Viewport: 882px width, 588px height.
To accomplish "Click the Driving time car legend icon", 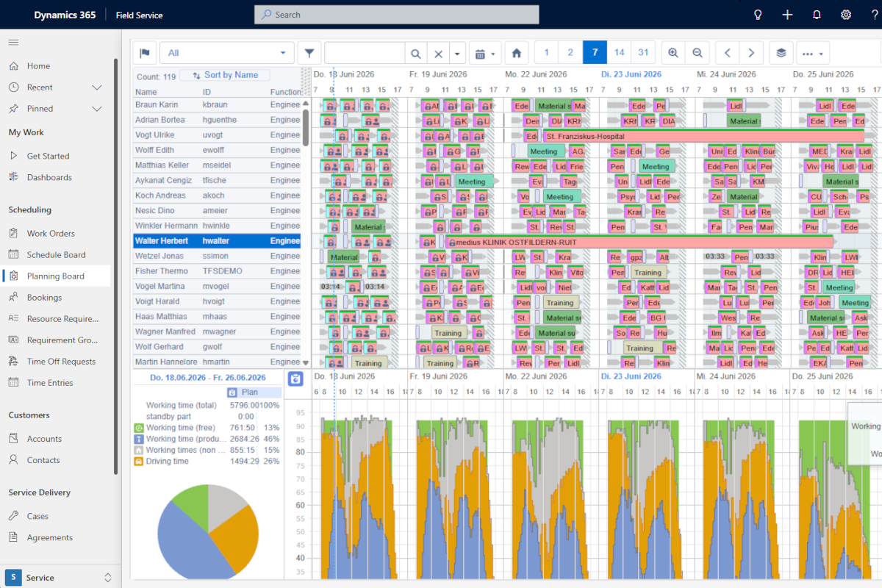I will click(139, 462).
